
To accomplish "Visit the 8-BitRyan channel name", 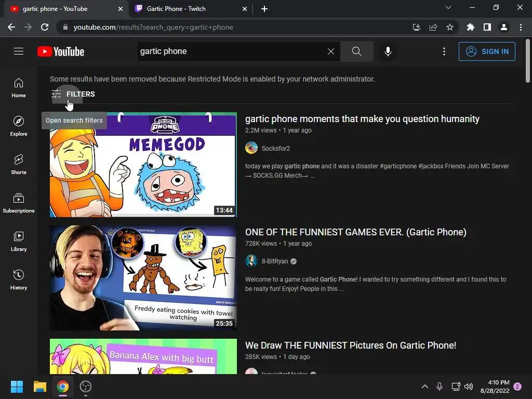I will 274,261.
